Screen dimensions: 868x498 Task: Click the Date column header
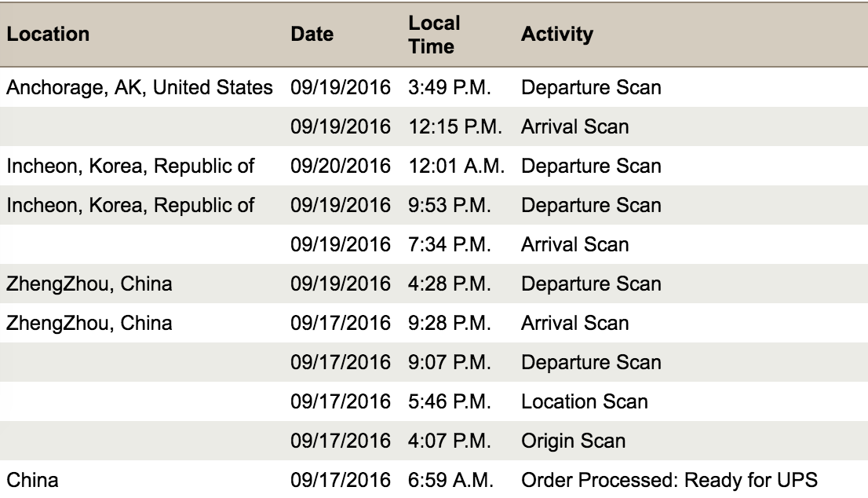pyautogui.click(x=312, y=35)
